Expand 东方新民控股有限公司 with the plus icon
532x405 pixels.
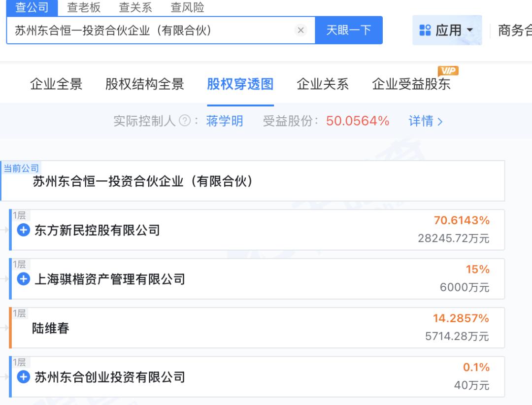24,230
